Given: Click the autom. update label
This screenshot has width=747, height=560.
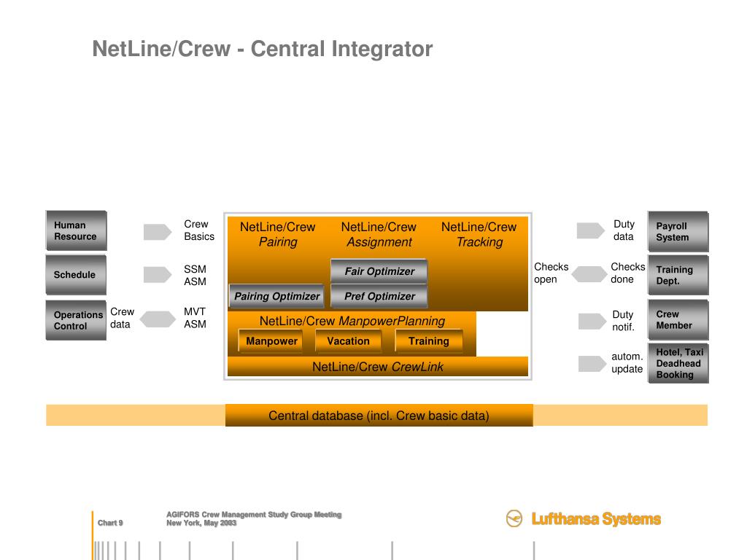Looking at the screenshot, I should [627, 362].
